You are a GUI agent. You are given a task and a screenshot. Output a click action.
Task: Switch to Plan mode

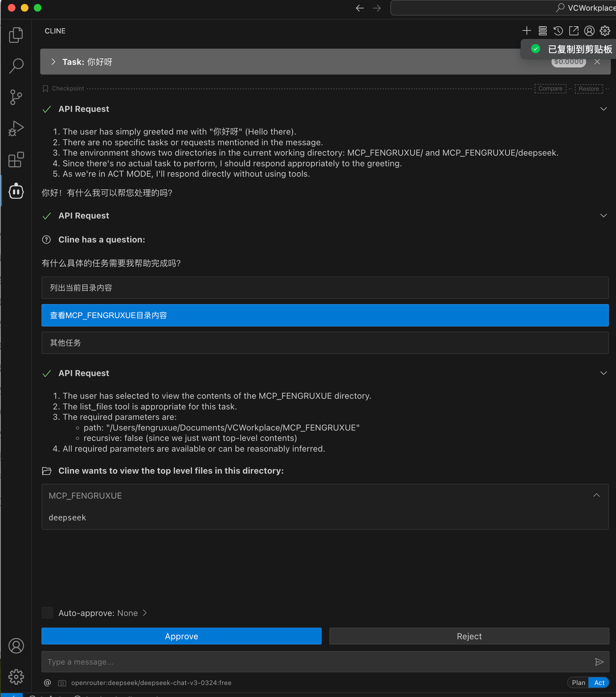[578, 682]
